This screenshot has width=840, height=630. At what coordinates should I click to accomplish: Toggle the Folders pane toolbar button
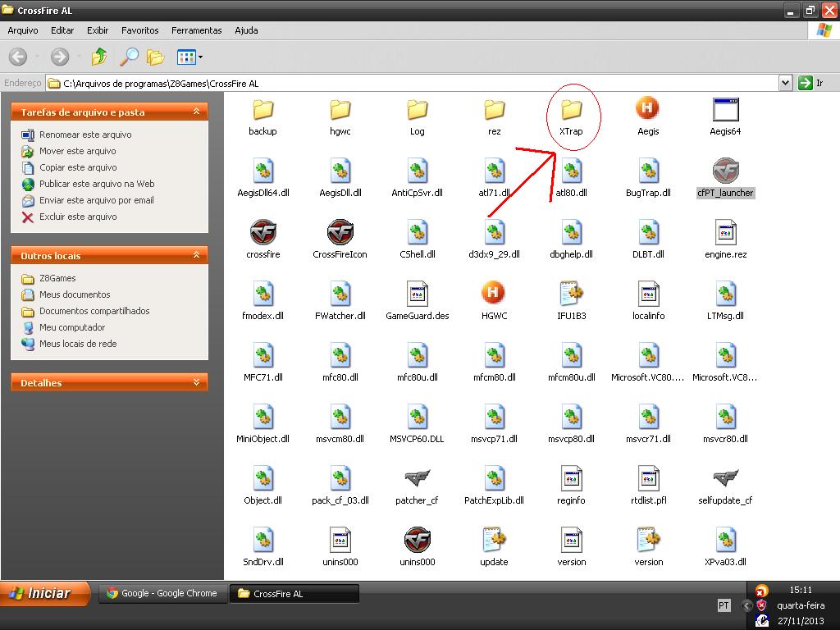pyautogui.click(x=156, y=57)
